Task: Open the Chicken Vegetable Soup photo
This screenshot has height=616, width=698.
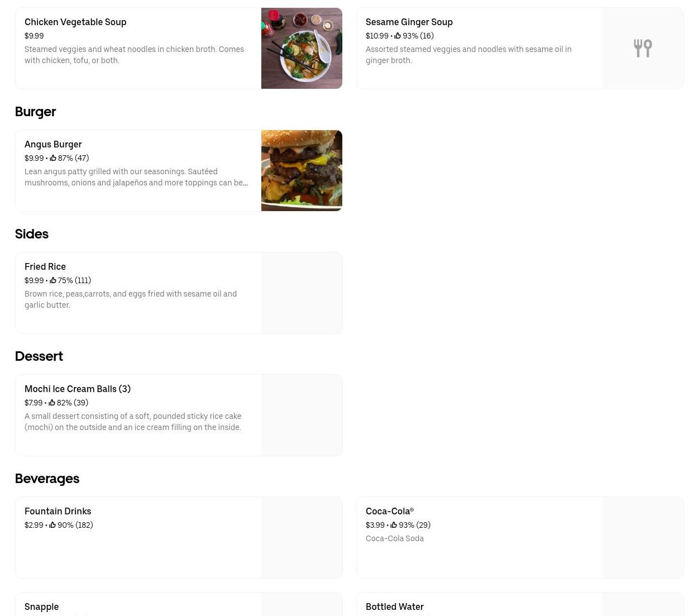Action: coord(302,48)
